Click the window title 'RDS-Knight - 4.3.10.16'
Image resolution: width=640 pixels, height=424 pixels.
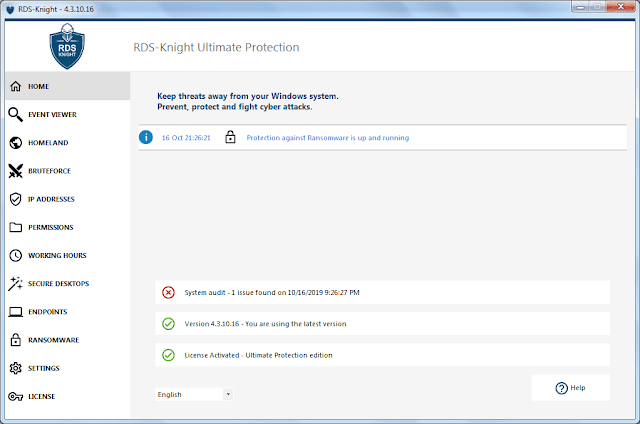click(x=56, y=9)
